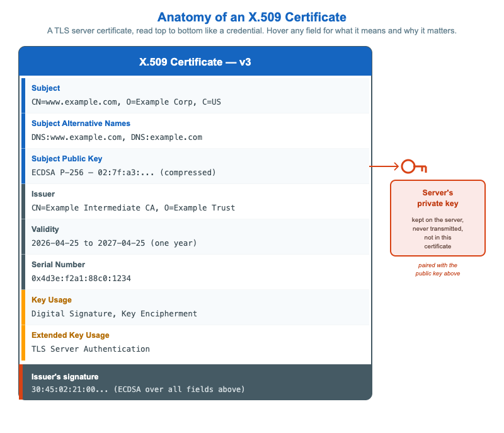Select the Subject field label
This screenshot has height=433, width=504.
click(x=45, y=88)
